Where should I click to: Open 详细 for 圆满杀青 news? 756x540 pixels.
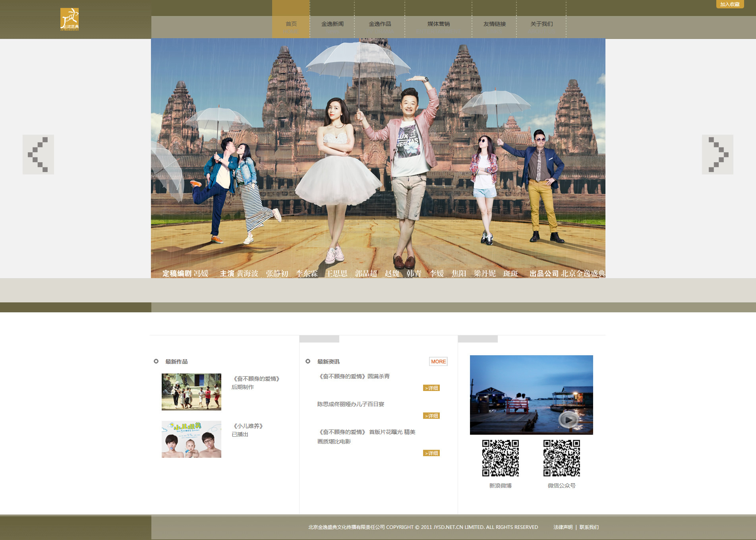(x=431, y=388)
